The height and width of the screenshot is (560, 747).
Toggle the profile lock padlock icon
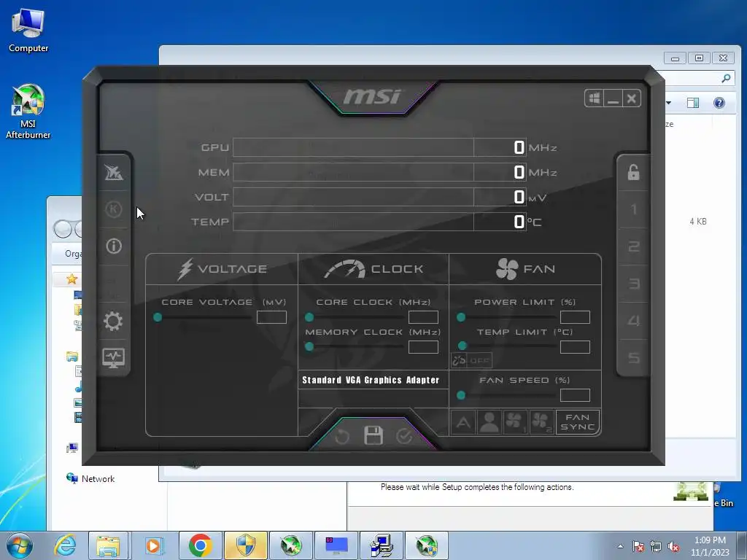[633, 172]
